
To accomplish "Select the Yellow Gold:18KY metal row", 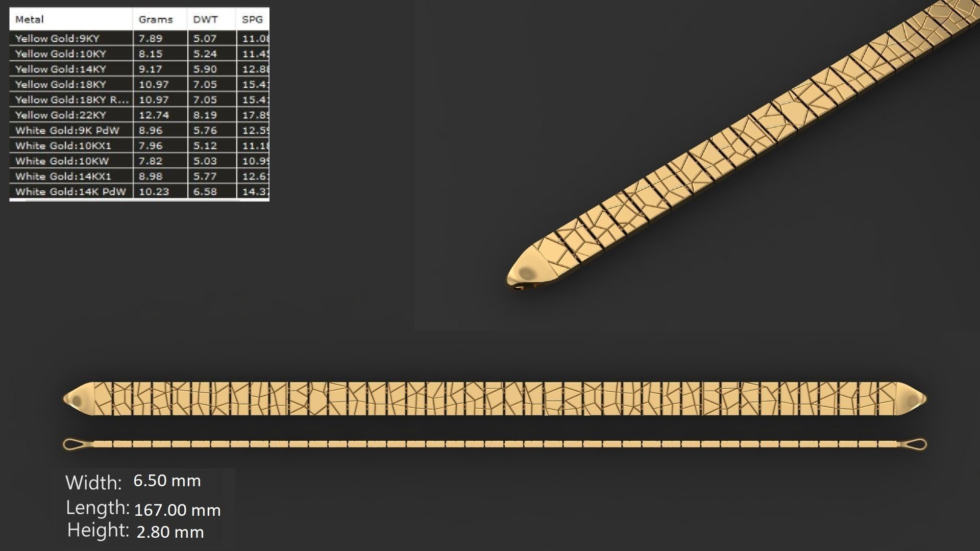I will pyautogui.click(x=60, y=84).
